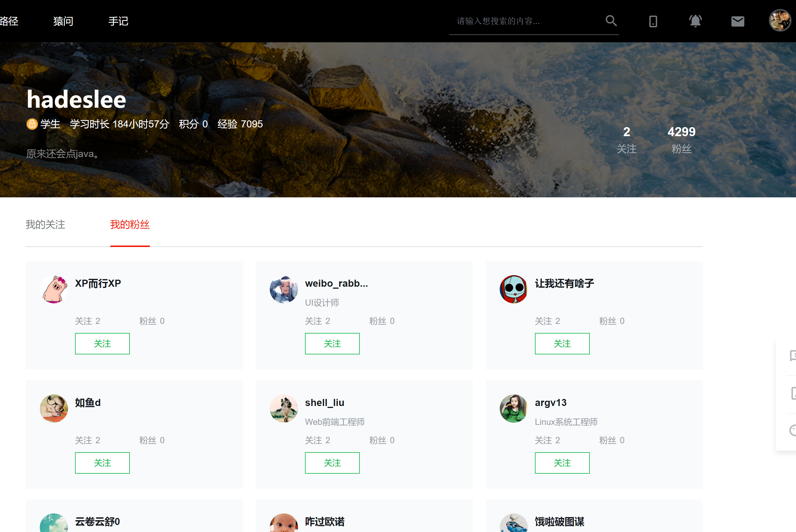
Task: Open the user profile avatar menu
Action: [780, 20]
